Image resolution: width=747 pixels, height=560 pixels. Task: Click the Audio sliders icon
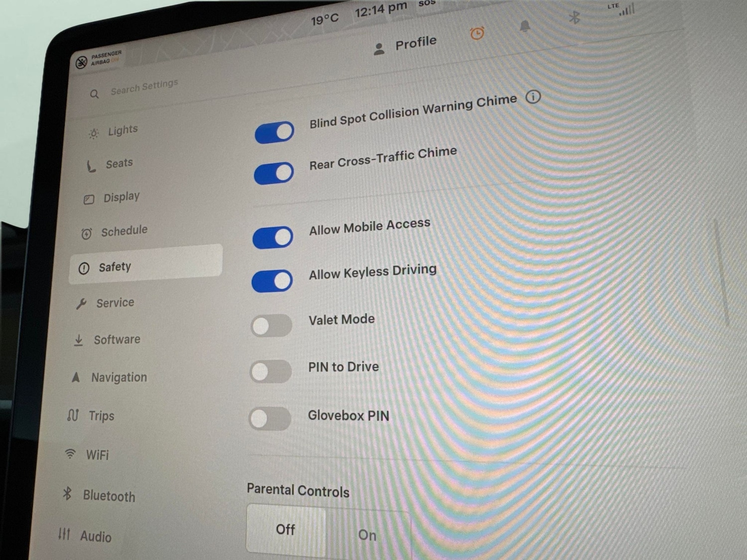(x=64, y=534)
